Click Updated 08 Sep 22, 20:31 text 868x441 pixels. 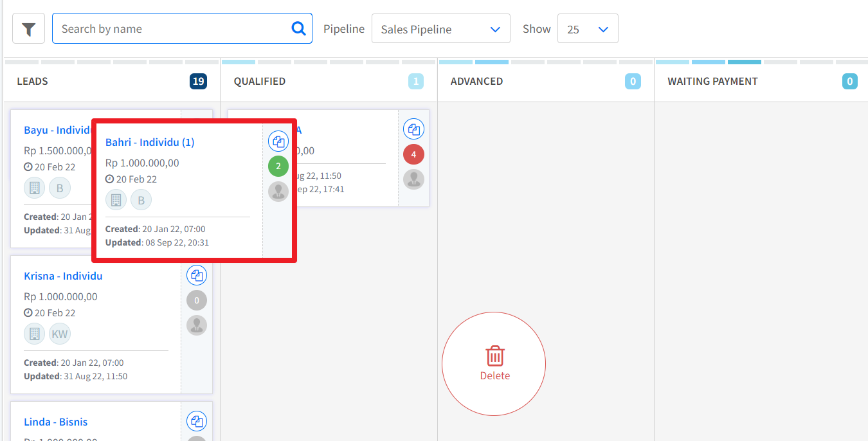point(157,242)
